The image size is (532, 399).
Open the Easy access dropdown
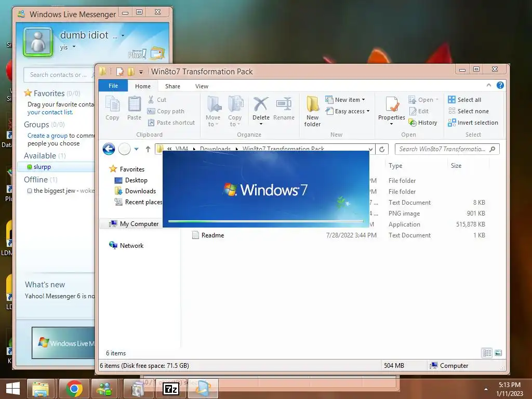348,111
